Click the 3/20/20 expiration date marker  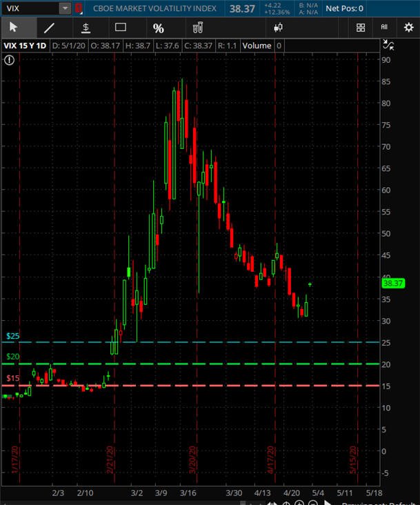[192, 459]
